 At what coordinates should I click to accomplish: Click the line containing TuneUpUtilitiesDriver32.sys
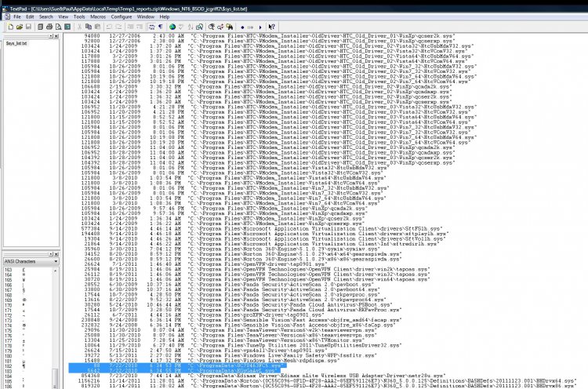[x=242, y=345]
